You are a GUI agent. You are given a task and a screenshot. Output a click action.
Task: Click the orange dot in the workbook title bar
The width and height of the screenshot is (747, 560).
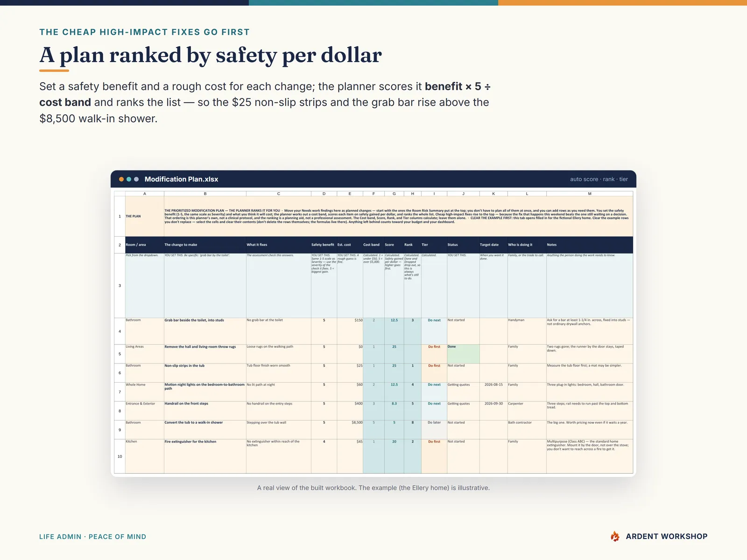(x=121, y=179)
